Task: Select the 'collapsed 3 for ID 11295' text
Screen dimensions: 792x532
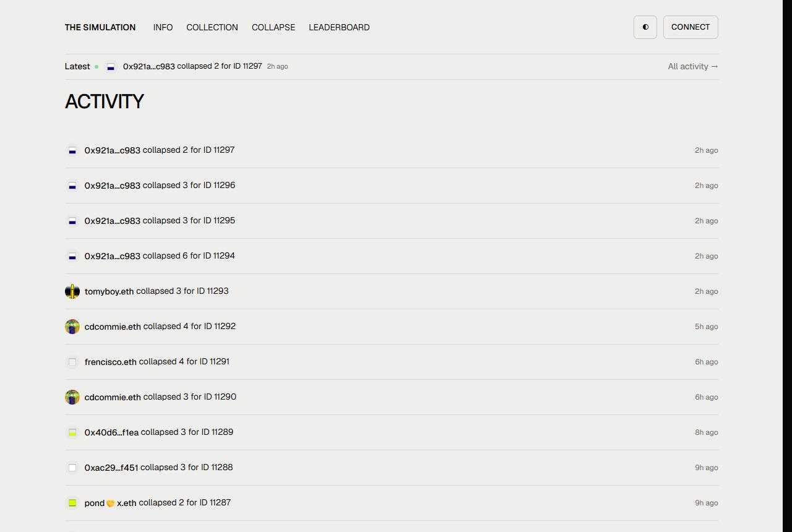Action: (189, 220)
